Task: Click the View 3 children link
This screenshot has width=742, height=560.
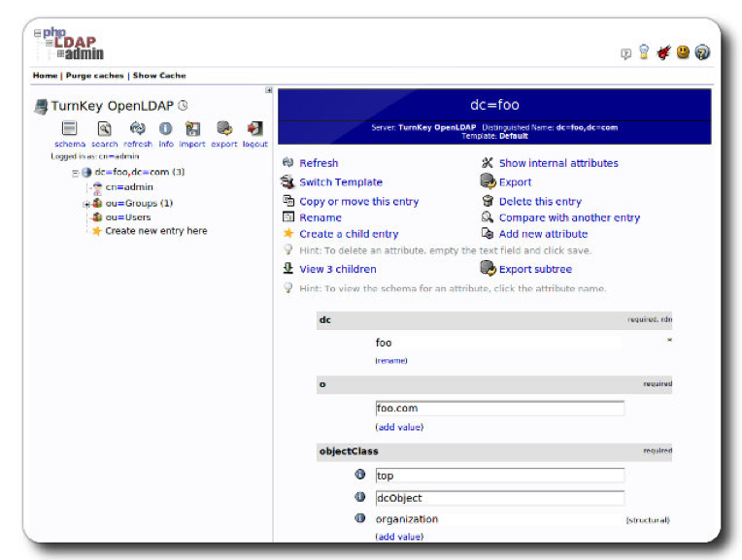Action: click(338, 269)
